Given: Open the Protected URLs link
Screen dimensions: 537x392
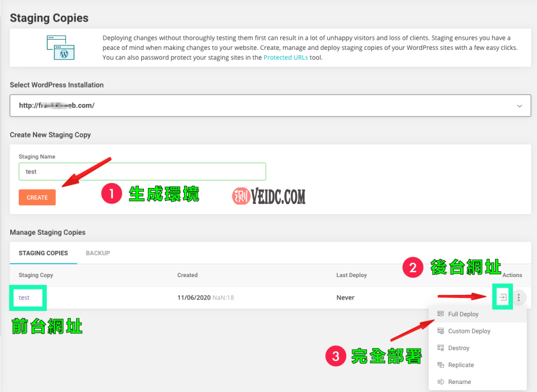Looking at the screenshot, I should click(x=285, y=57).
